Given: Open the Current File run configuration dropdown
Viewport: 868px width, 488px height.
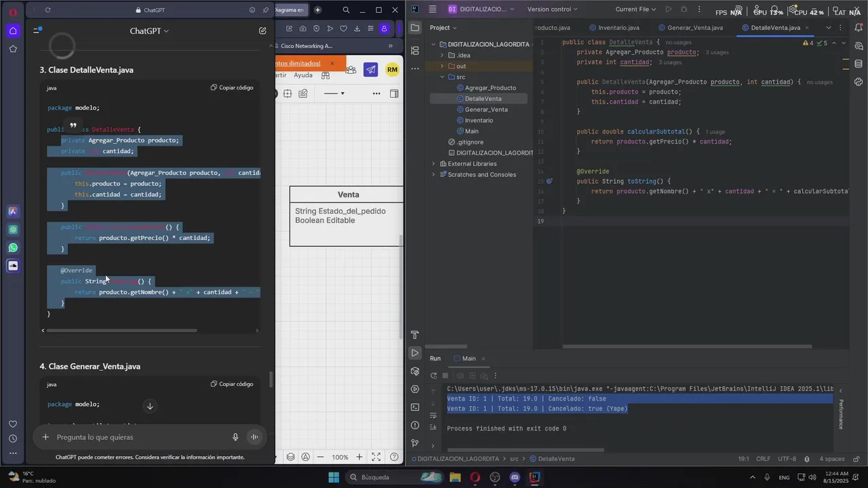Looking at the screenshot, I should pyautogui.click(x=636, y=9).
